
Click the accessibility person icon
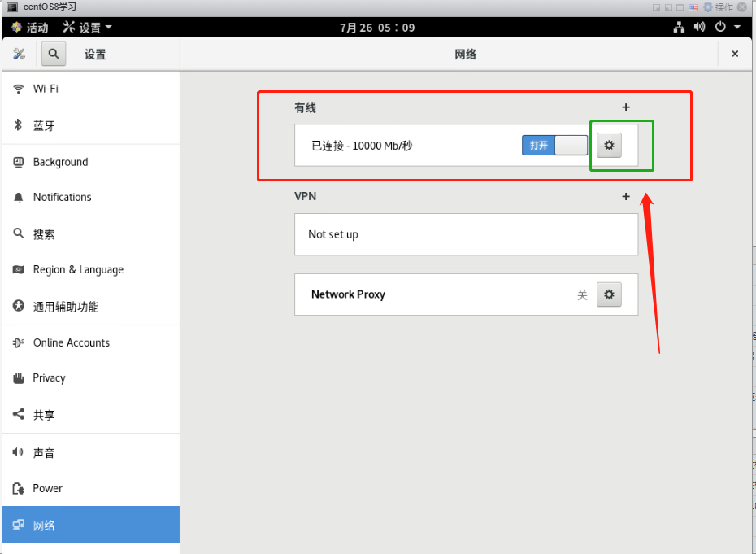coord(19,305)
